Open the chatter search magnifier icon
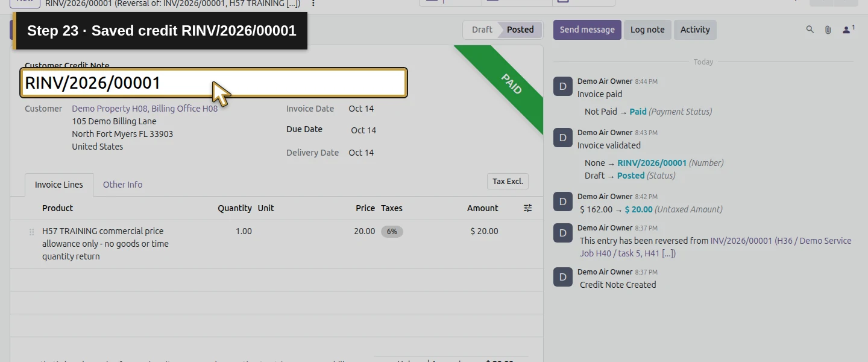Screen dimensions: 868x362 pyautogui.click(x=810, y=30)
